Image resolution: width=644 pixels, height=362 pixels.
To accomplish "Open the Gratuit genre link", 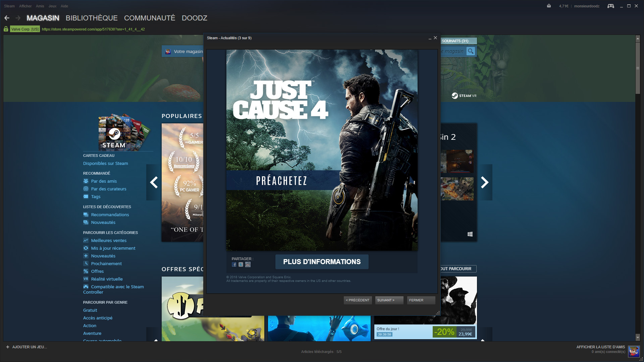I will (x=90, y=310).
